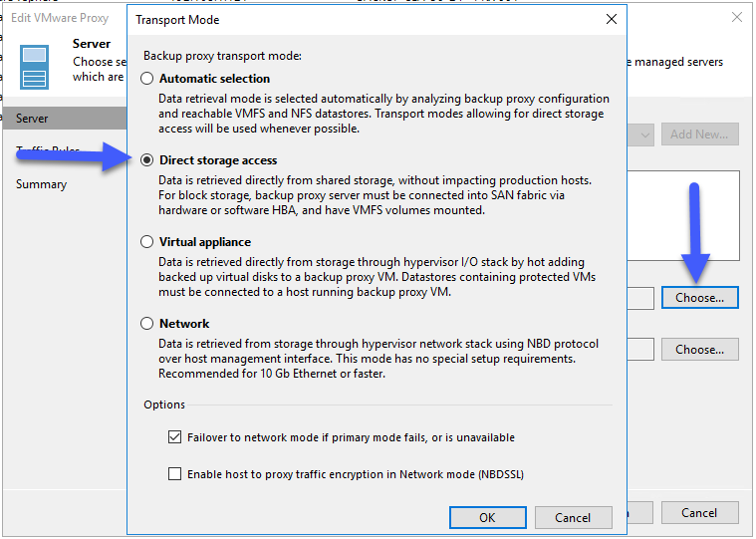756x539 pixels.
Task: Select the Network transport mode option
Action: pyautogui.click(x=147, y=324)
